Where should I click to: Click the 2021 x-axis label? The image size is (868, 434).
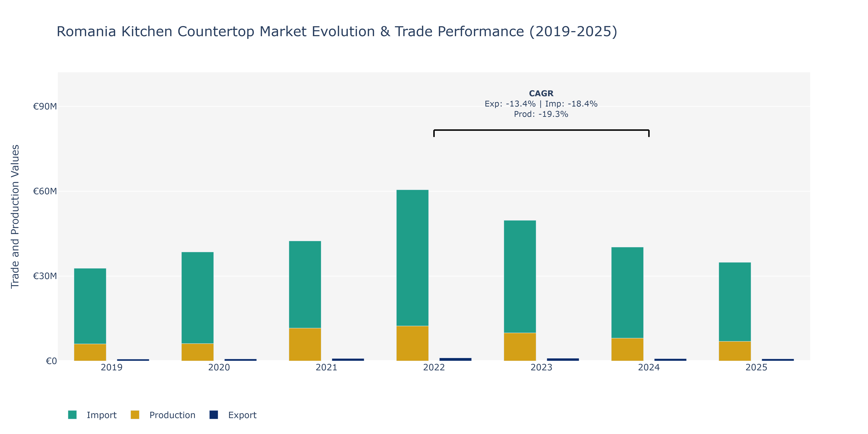click(x=327, y=367)
